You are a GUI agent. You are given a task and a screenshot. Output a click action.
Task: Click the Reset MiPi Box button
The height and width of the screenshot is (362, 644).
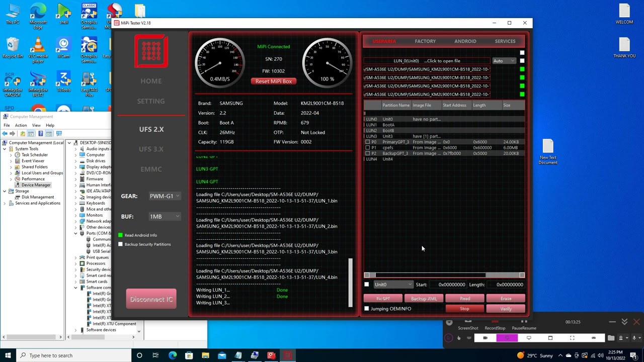(x=274, y=81)
